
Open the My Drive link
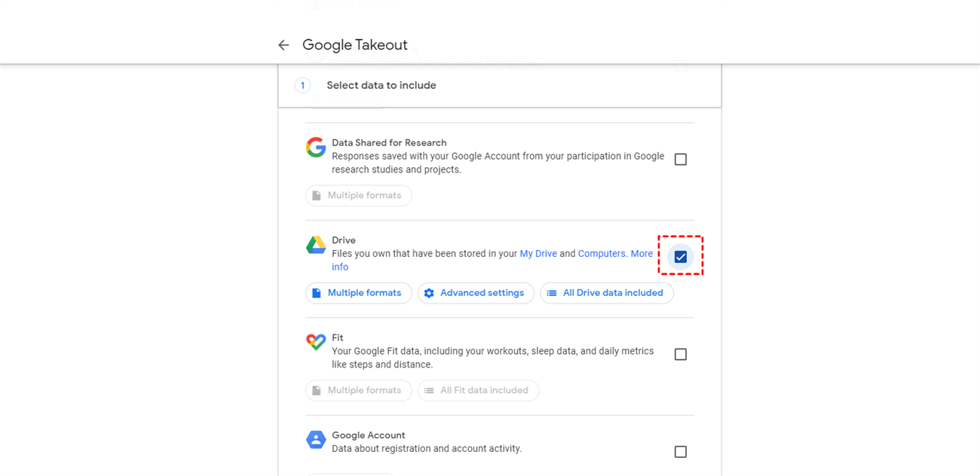[538, 254]
